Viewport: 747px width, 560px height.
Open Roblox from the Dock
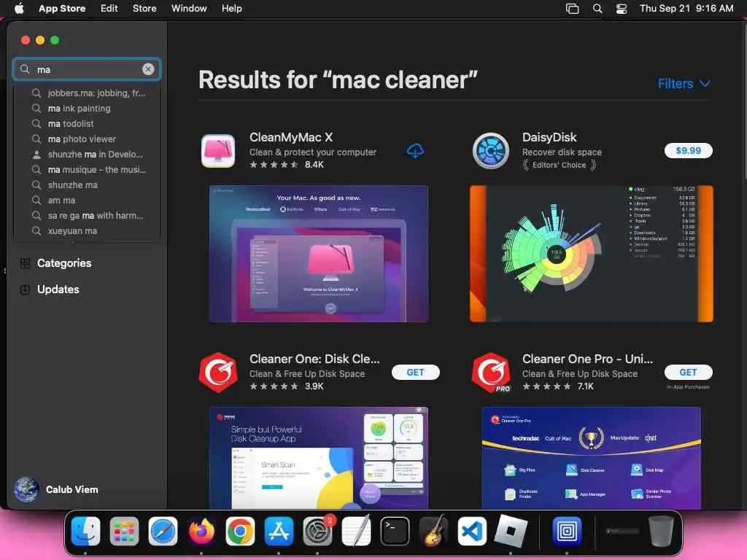[x=511, y=530]
